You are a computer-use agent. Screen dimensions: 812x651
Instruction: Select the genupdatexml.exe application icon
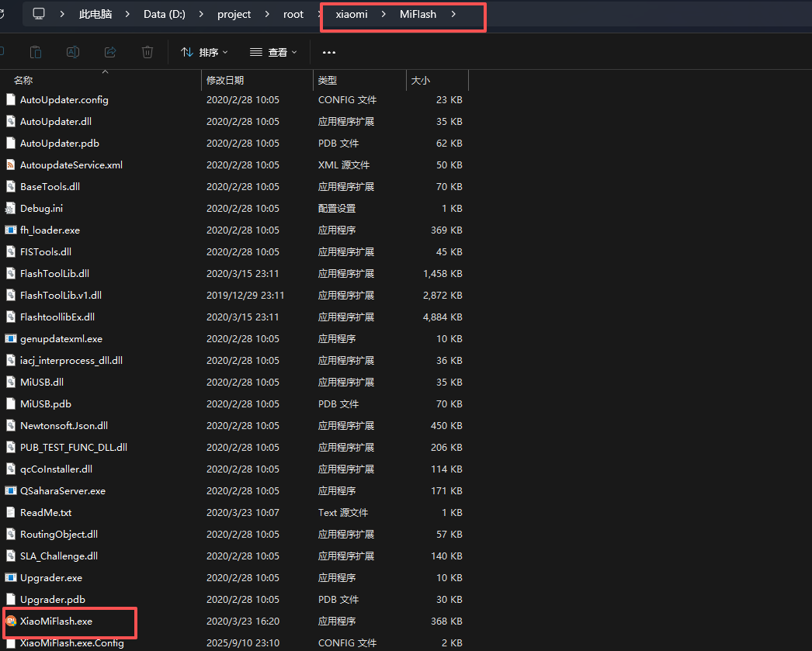point(10,339)
